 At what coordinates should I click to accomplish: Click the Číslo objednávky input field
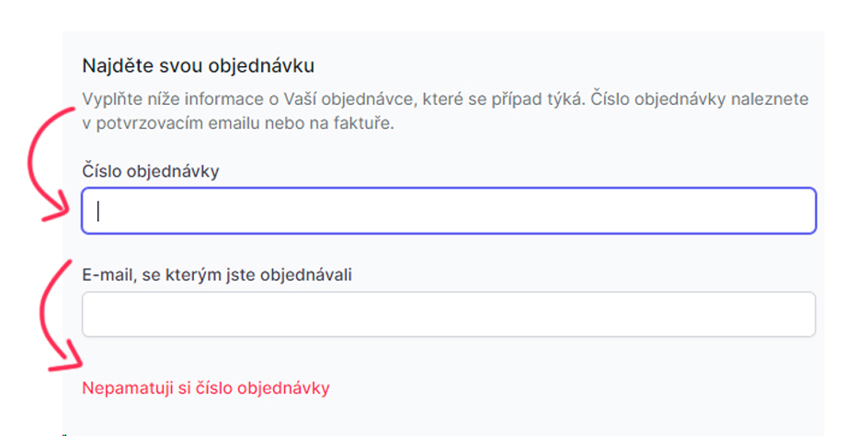click(449, 211)
